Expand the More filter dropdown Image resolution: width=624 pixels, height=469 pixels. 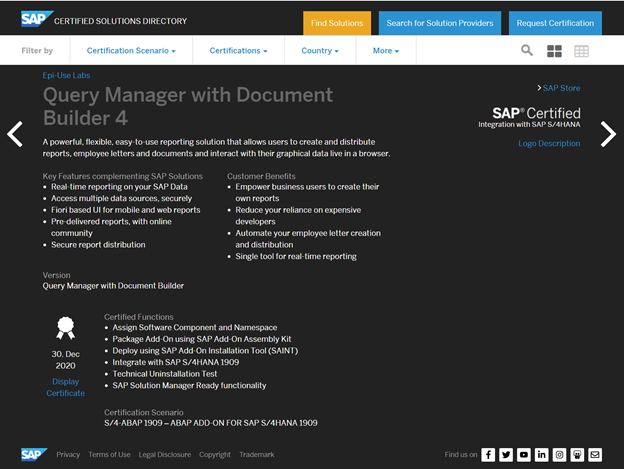pos(386,51)
